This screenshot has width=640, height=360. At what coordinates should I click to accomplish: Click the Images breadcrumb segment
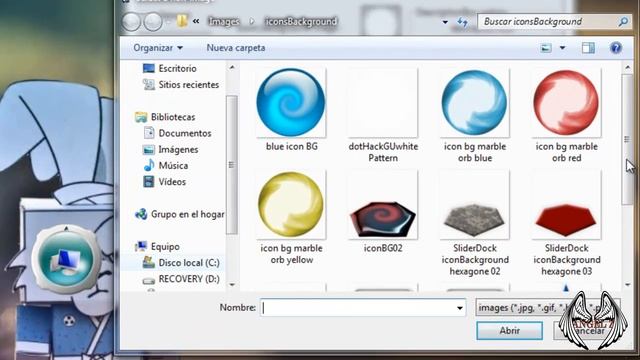click(x=224, y=21)
